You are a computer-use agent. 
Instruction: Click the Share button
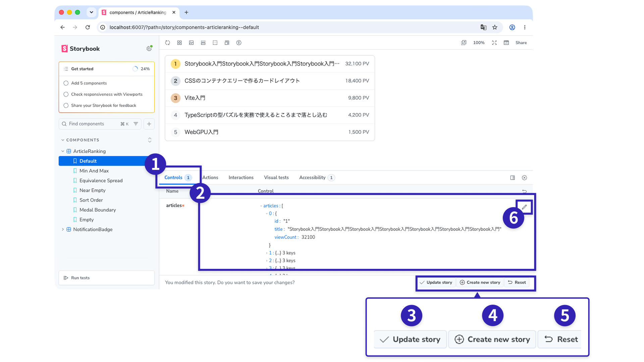tap(521, 43)
